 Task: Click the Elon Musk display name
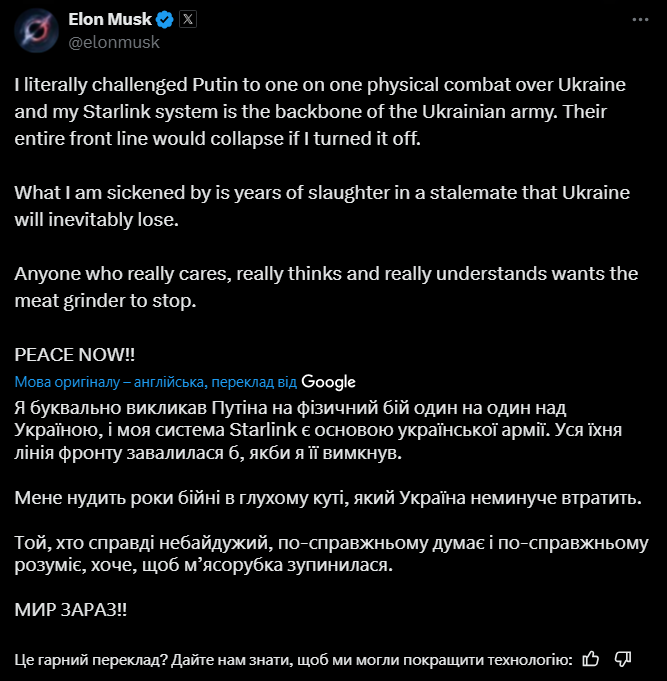[x=108, y=20]
